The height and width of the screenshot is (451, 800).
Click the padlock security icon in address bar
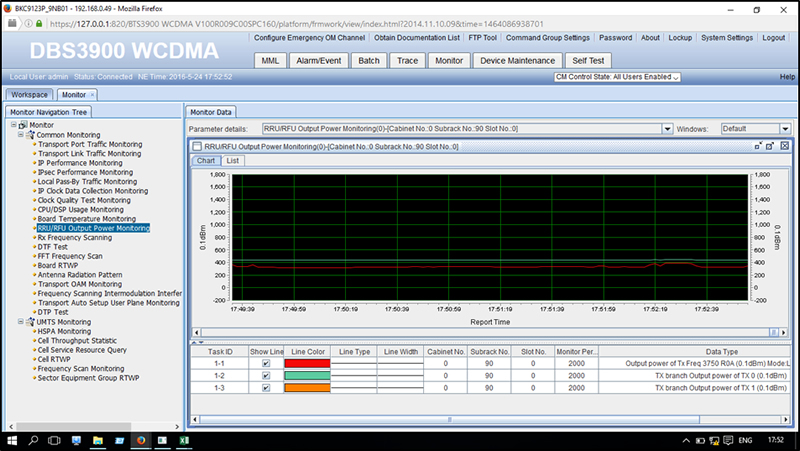coord(39,23)
